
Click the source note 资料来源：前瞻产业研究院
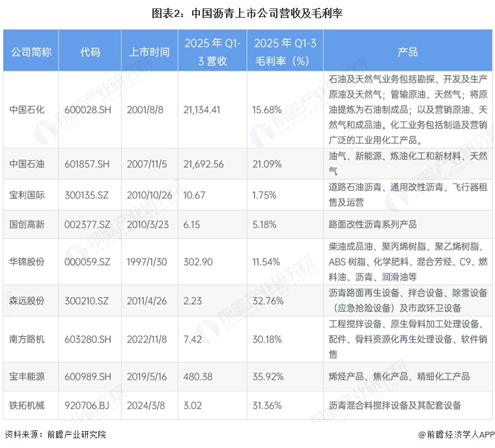[x=55, y=434]
